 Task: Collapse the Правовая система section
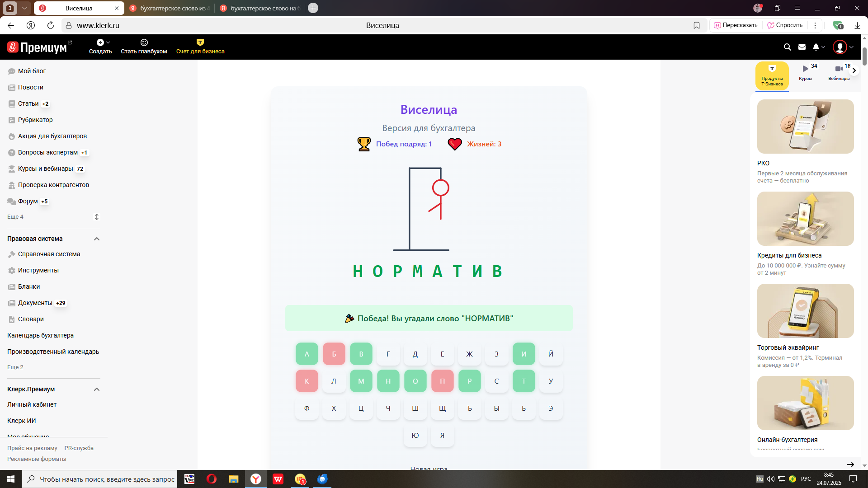pos(96,239)
